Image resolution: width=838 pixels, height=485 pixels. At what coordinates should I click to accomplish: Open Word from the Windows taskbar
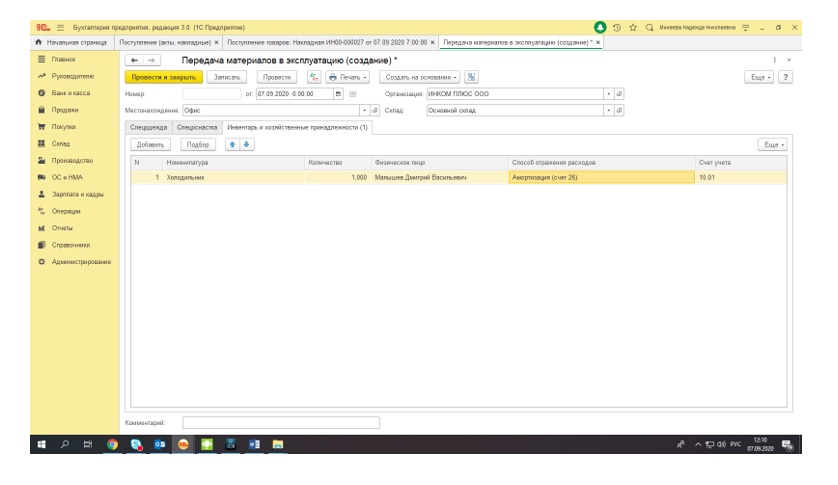pos(253,444)
